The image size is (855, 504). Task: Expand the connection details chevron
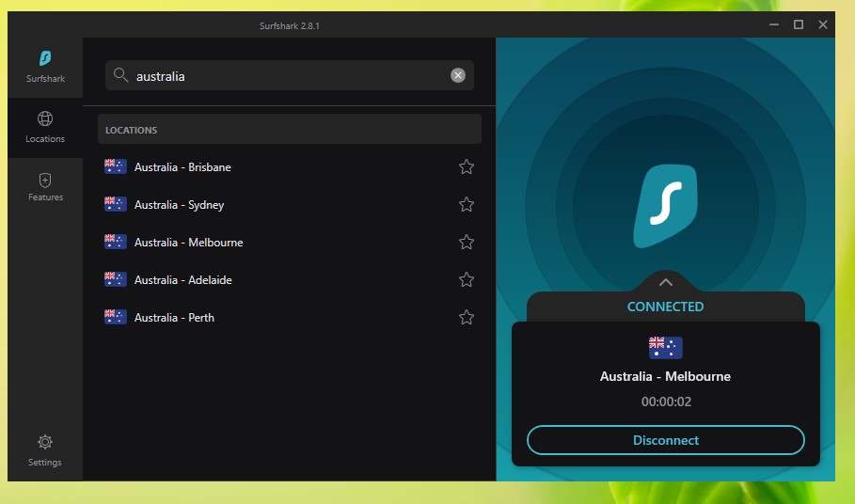pos(666,282)
